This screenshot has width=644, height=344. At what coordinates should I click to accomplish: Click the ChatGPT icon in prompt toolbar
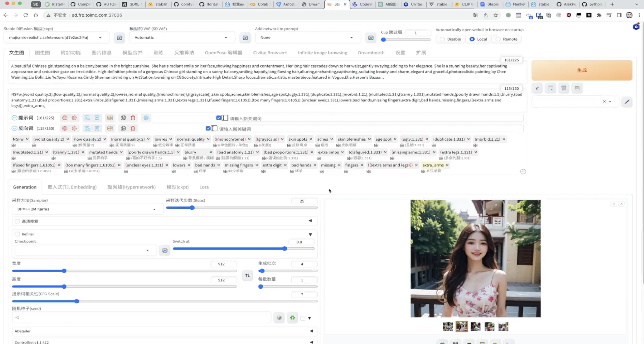(146, 118)
